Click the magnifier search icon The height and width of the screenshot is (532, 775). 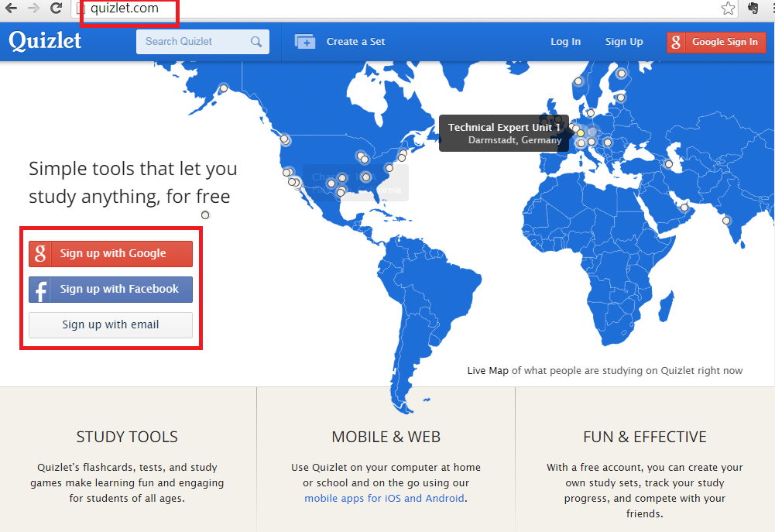(256, 42)
